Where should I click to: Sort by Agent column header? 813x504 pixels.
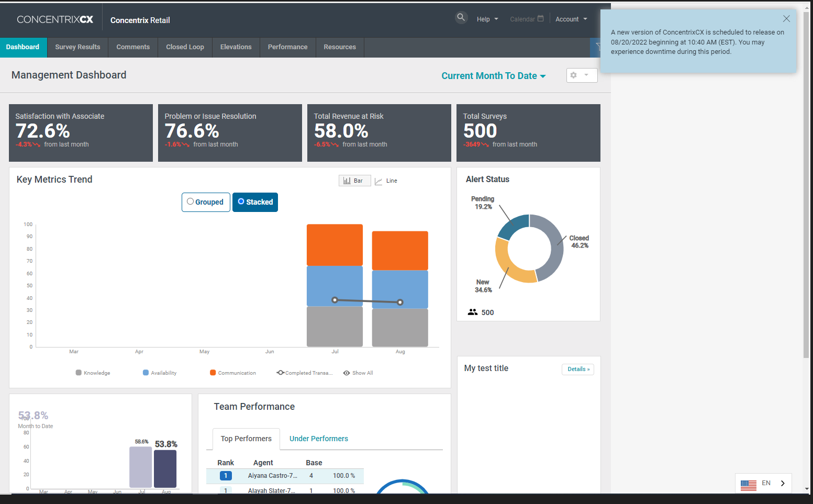pyautogui.click(x=263, y=463)
